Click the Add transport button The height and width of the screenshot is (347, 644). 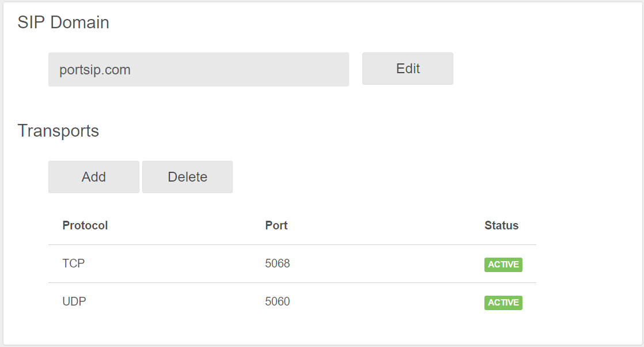tap(94, 177)
